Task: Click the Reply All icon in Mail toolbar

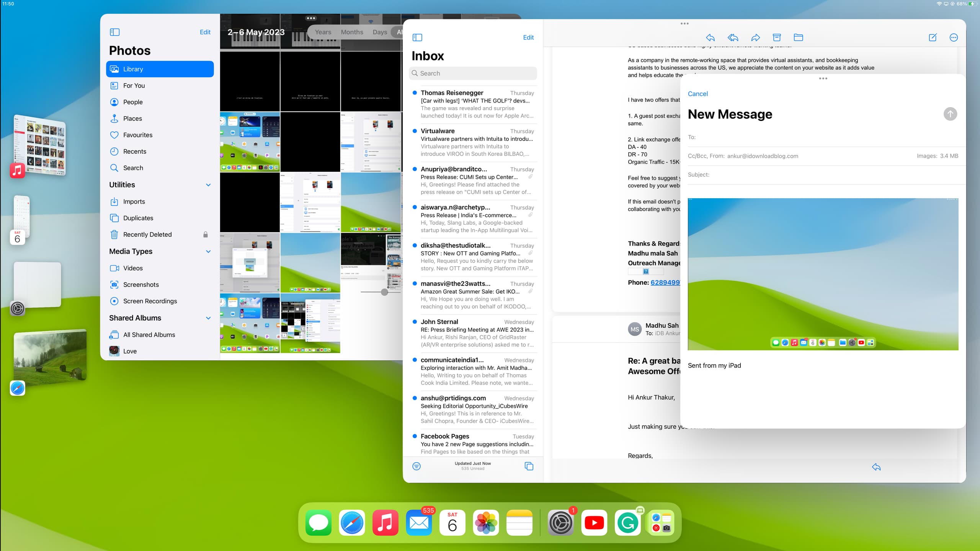Action: [x=733, y=37]
